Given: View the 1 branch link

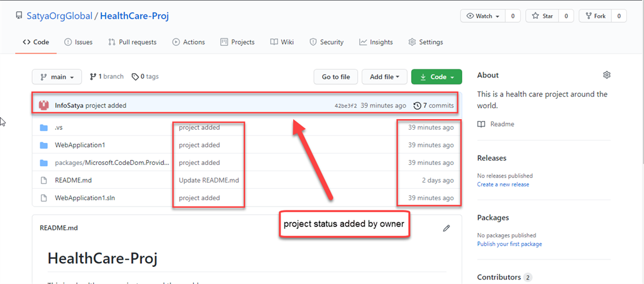Looking at the screenshot, I should [106, 76].
